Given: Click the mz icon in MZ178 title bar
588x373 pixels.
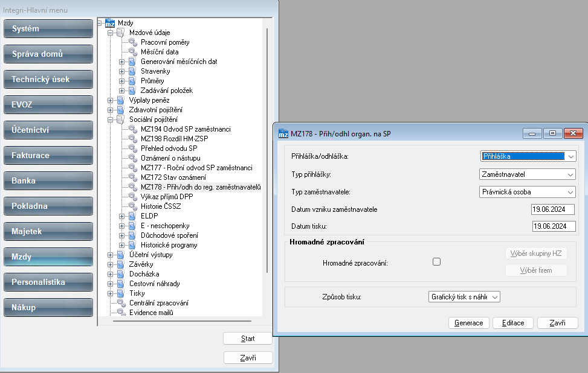Looking at the screenshot, I should click(x=283, y=134).
